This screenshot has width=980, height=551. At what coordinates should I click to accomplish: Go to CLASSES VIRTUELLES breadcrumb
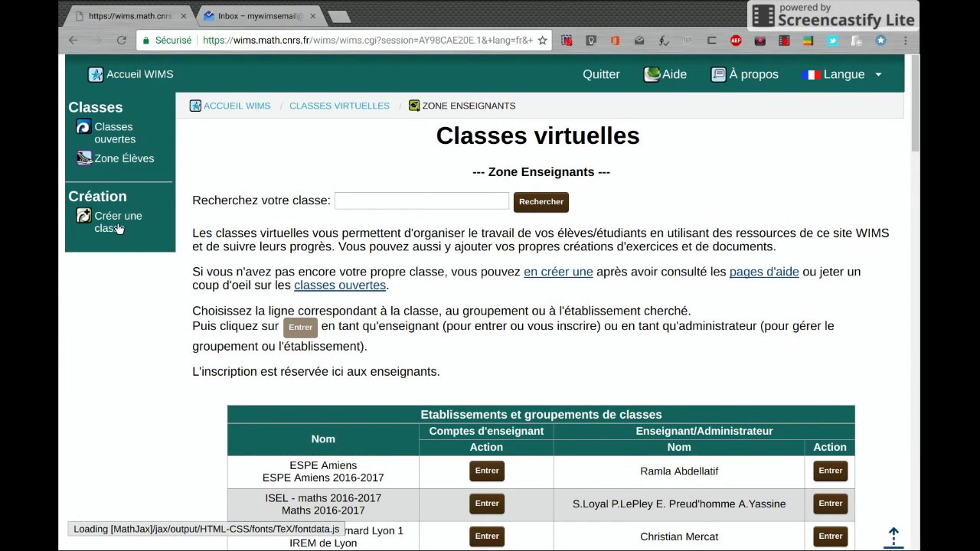tap(339, 106)
